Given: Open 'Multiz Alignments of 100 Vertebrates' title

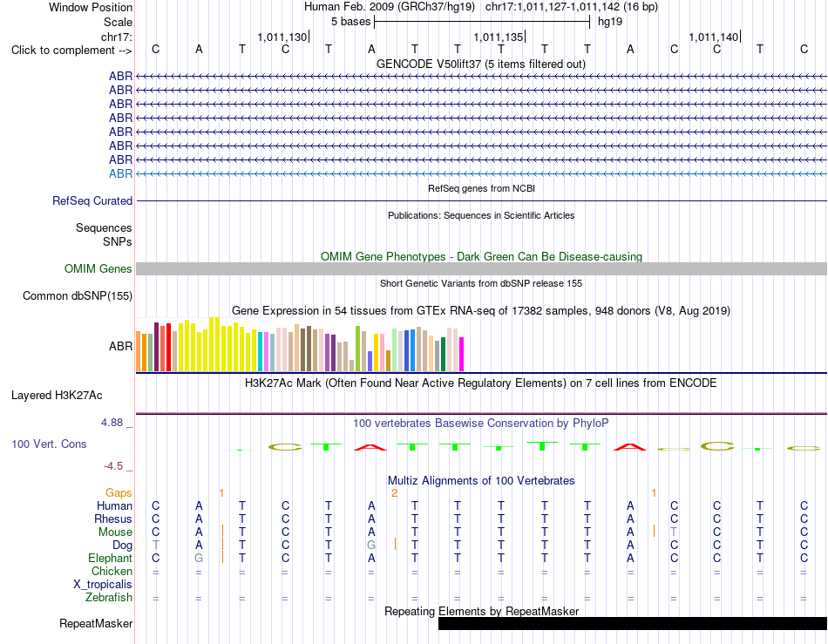Looking at the screenshot, I should tap(481, 480).
